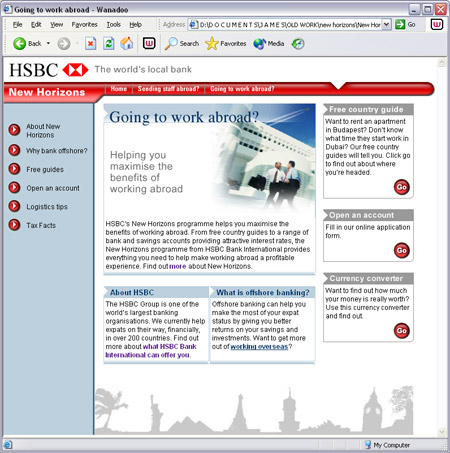Click red arrow beside Logistics tips
Screen dimensions: 450x453
[14, 206]
